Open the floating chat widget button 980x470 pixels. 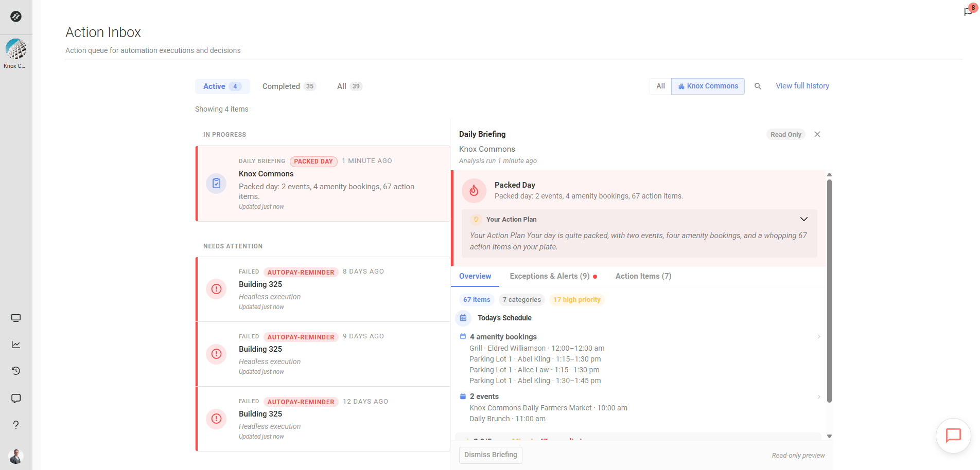pos(953,436)
